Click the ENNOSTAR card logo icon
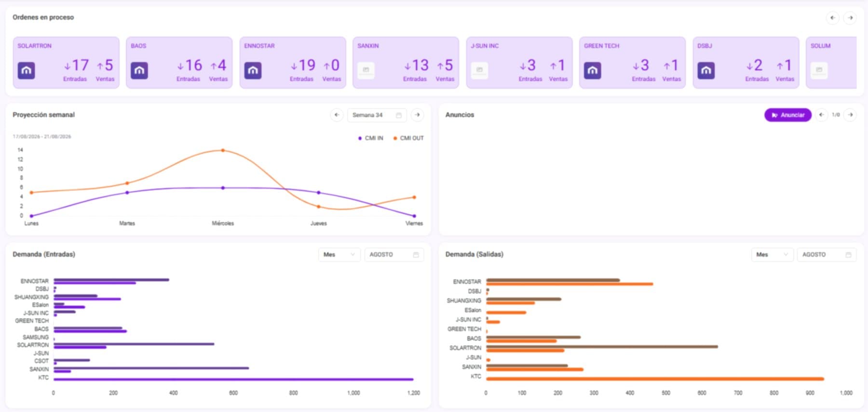 pos(253,71)
